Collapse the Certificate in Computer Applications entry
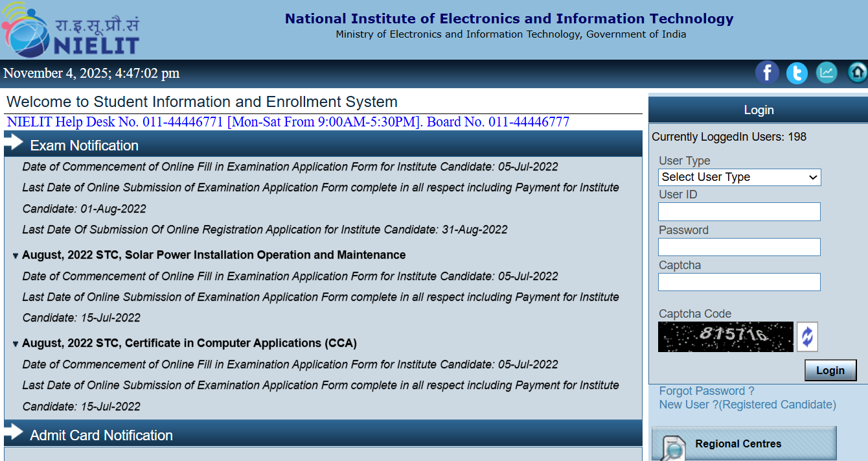Viewport: 868px width, 461px height. tap(16, 343)
